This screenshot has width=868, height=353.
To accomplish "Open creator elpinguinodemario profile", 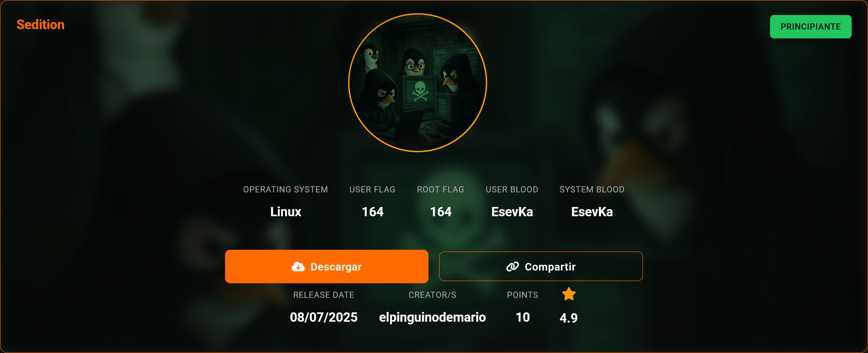I will [x=432, y=317].
